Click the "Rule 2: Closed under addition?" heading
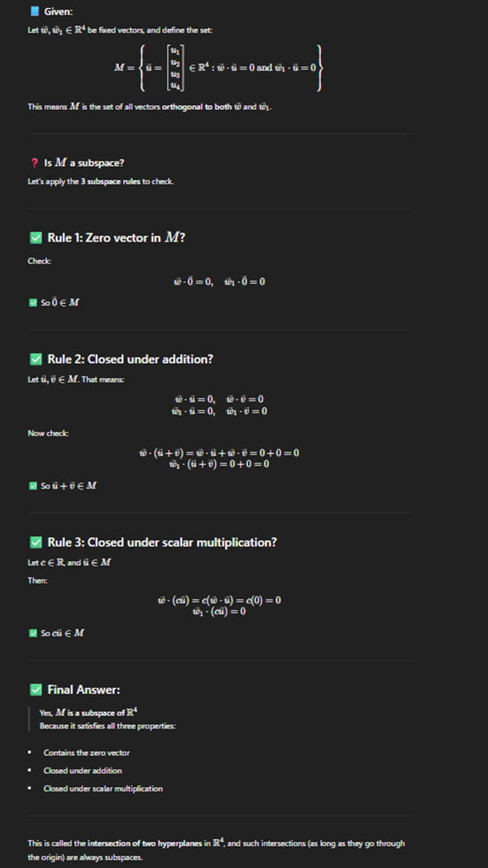Screen dimensions: 488x868 [130, 359]
